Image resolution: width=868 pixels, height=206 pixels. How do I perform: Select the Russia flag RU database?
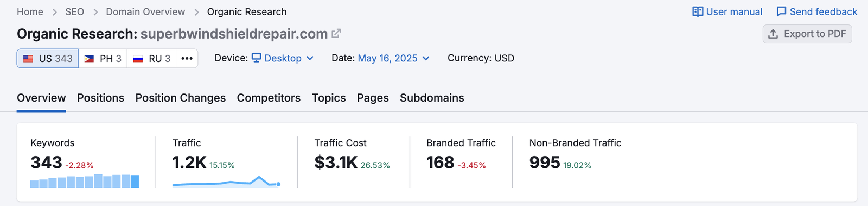tap(152, 58)
